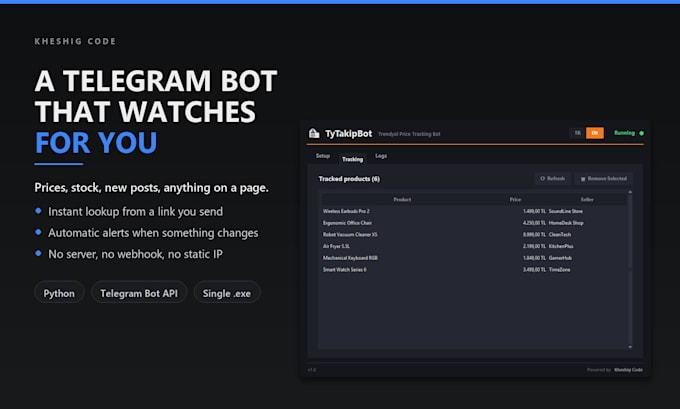The image size is (680, 409).
Task: Click the TyTakipBot shop logo icon
Action: coord(314,133)
